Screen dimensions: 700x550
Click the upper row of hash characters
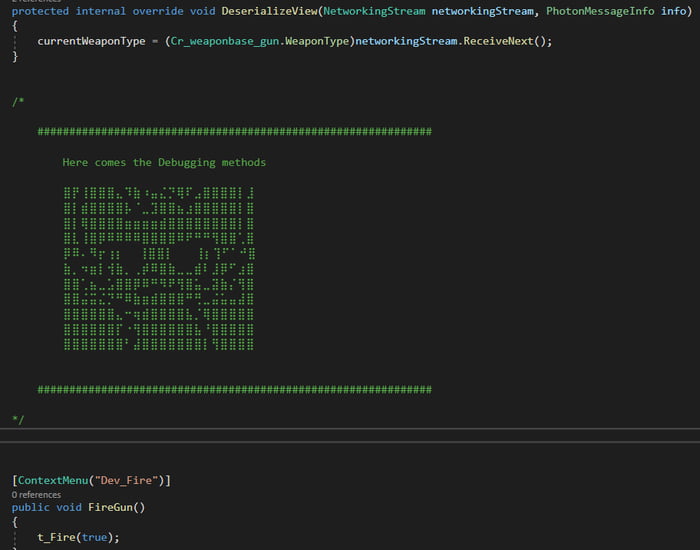[234, 131]
